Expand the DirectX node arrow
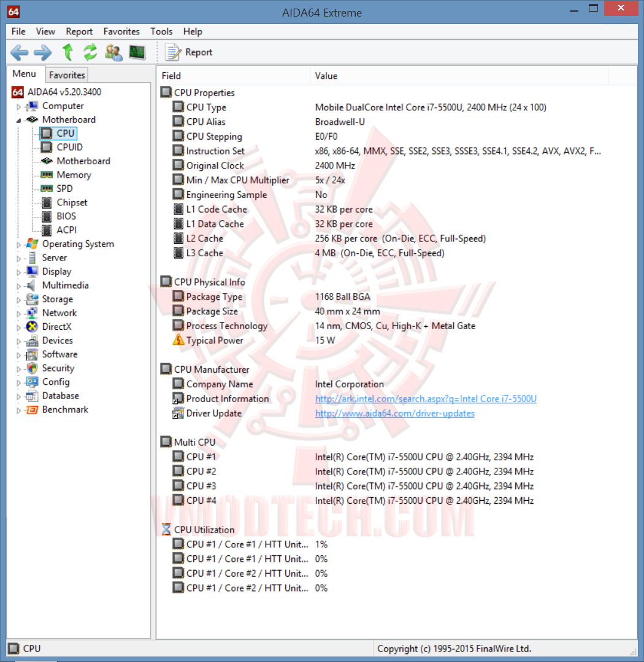Viewport: 644px width, 662px height. click(x=18, y=327)
